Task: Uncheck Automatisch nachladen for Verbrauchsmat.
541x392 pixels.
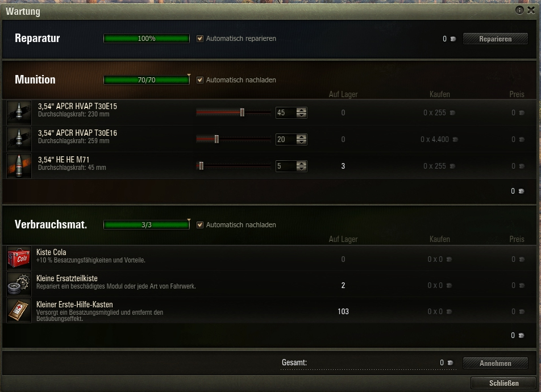Action: coord(200,225)
